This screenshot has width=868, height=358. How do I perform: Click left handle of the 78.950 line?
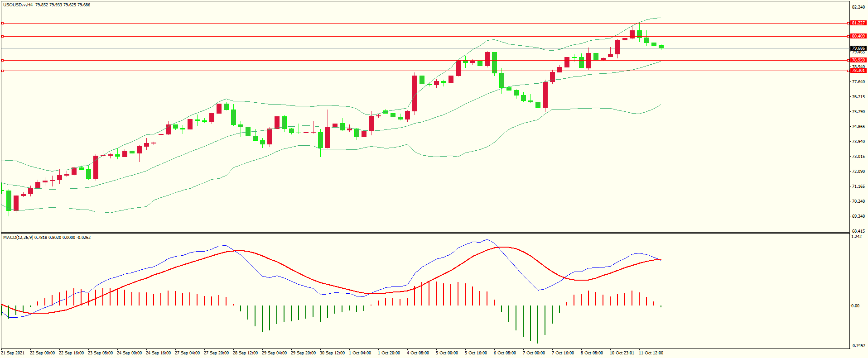[2, 60]
